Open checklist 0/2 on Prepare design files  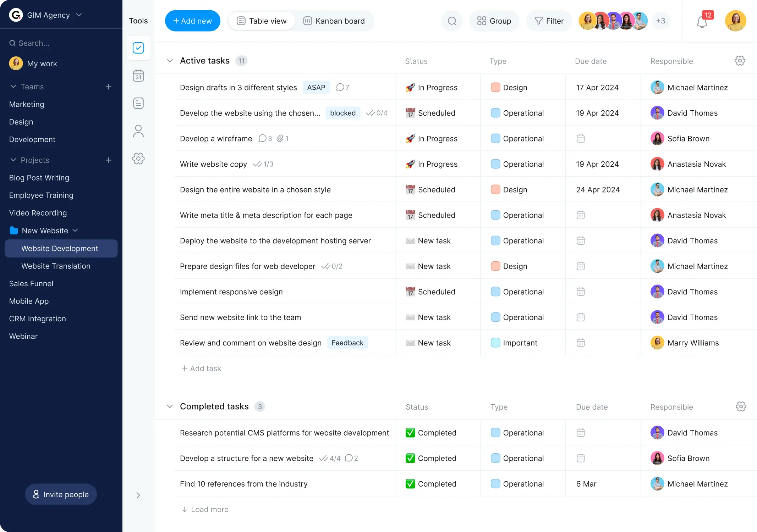332,266
